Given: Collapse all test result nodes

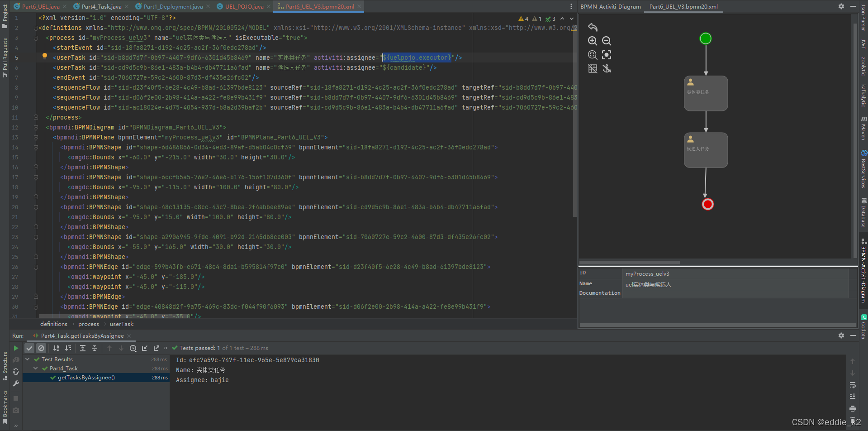Looking at the screenshot, I should [x=95, y=348].
